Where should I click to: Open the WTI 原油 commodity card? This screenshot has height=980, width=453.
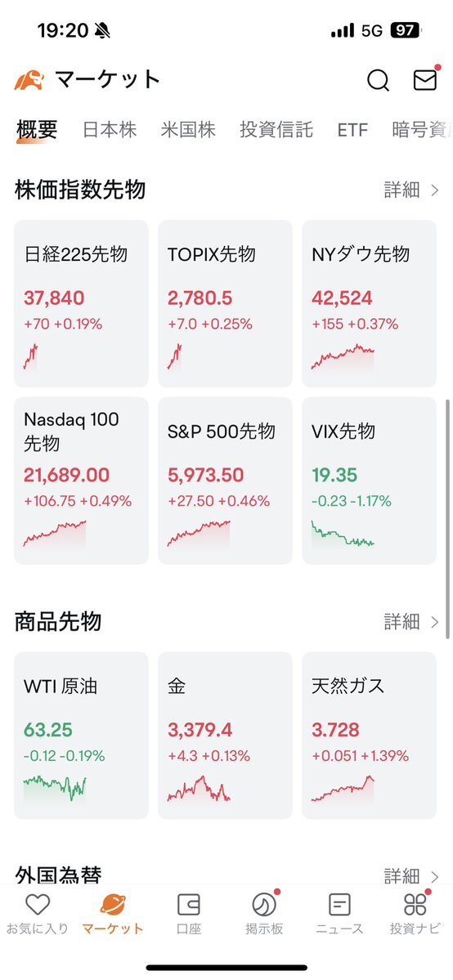coord(81,736)
